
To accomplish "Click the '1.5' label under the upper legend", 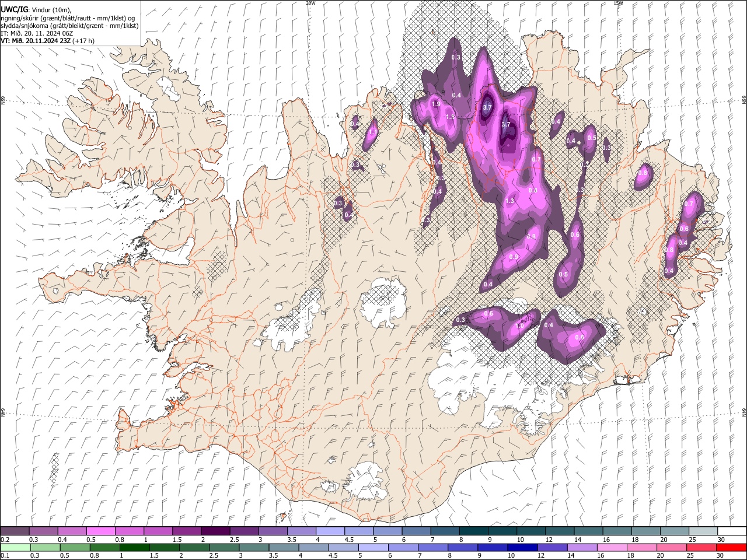I will (177, 540).
